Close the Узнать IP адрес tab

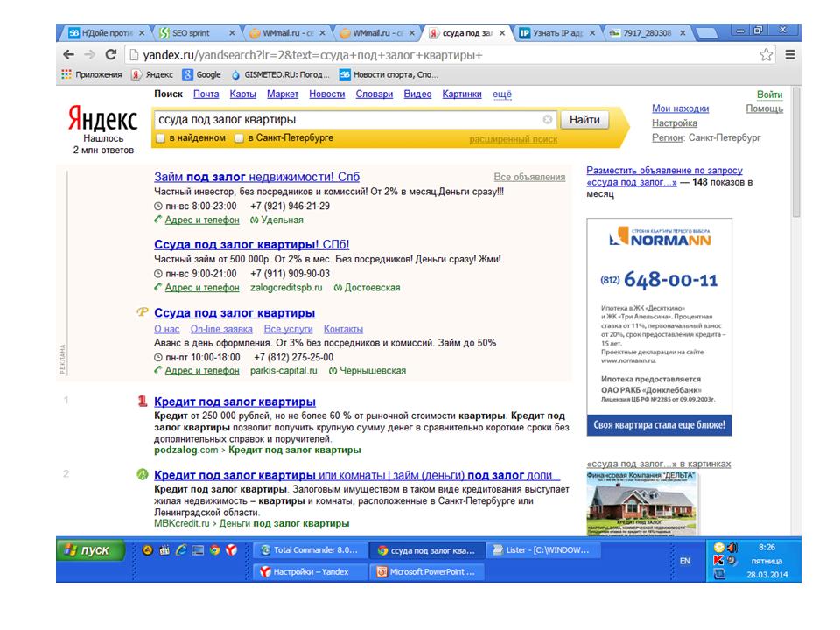592,33
